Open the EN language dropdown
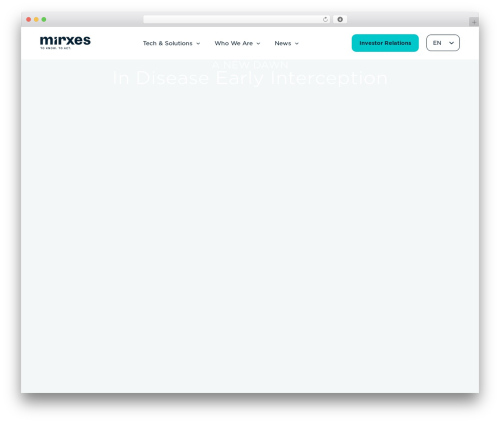The image size is (500, 423). (443, 43)
